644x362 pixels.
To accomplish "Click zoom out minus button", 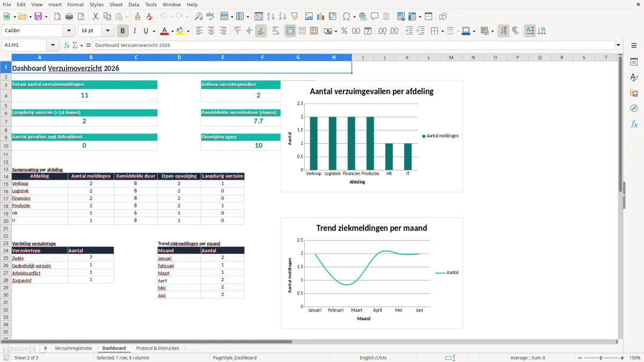I will pyautogui.click(x=579, y=358).
